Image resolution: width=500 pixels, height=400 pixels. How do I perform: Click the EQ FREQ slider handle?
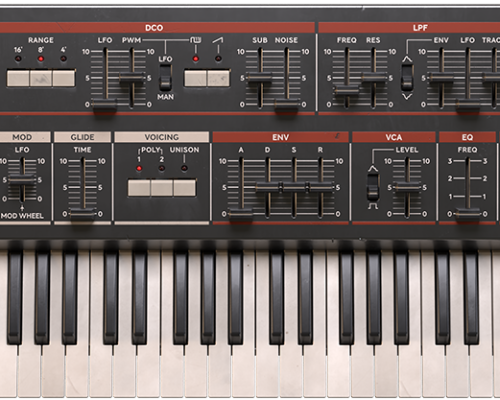(x=468, y=214)
